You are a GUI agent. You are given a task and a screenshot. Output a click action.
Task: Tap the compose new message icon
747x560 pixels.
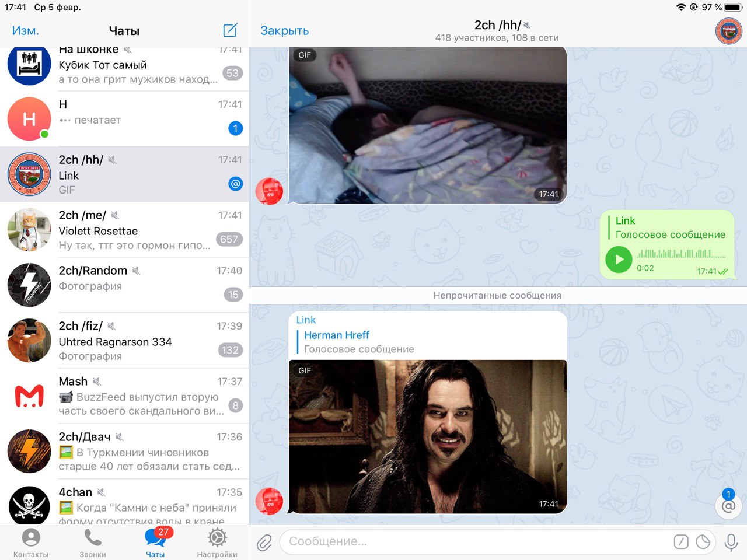click(x=231, y=30)
